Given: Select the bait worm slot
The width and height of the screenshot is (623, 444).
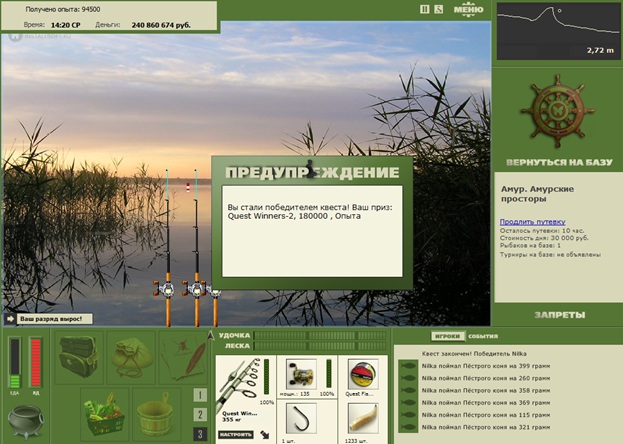Looking at the screenshot, I should point(363,419).
